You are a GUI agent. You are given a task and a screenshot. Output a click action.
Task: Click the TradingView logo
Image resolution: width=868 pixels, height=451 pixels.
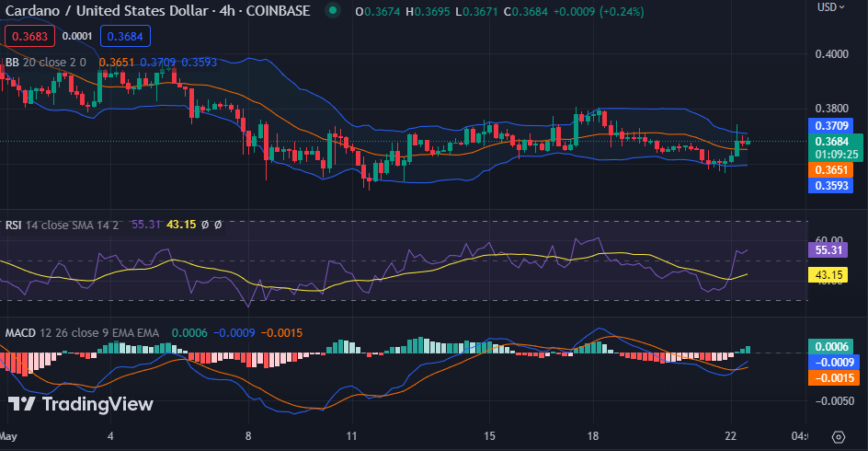pos(81,404)
